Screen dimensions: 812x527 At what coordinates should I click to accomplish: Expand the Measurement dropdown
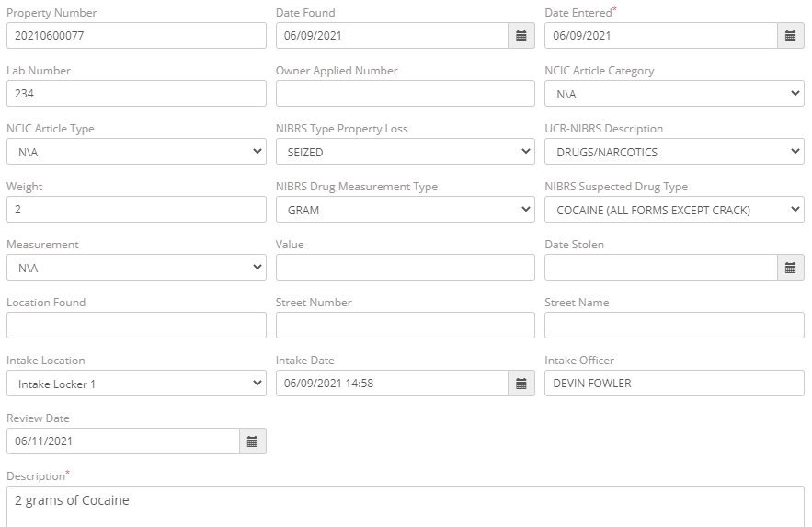click(136, 268)
